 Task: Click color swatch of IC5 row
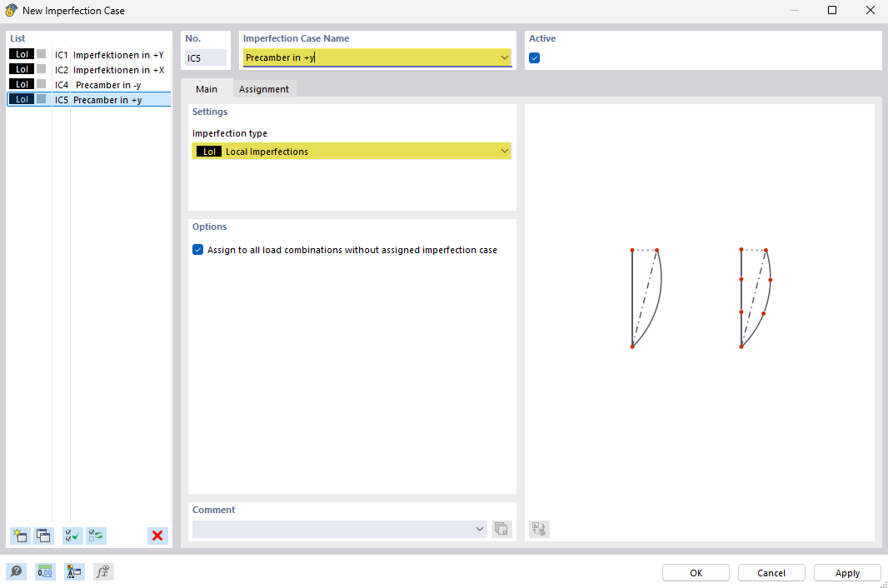pyautogui.click(x=42, y=99)
